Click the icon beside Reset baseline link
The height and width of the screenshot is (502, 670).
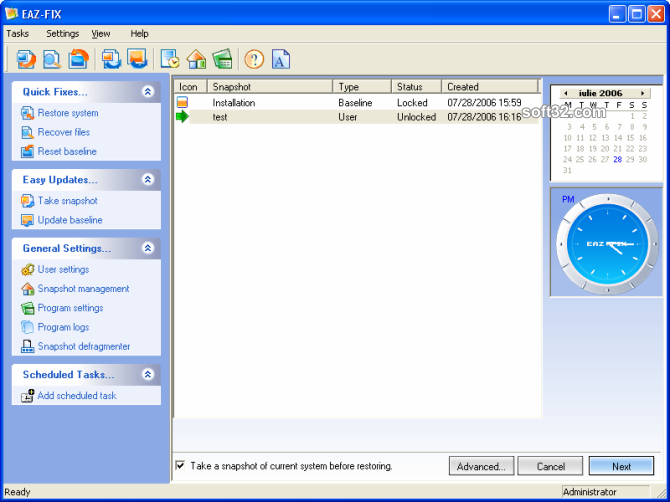pos(27,151)
